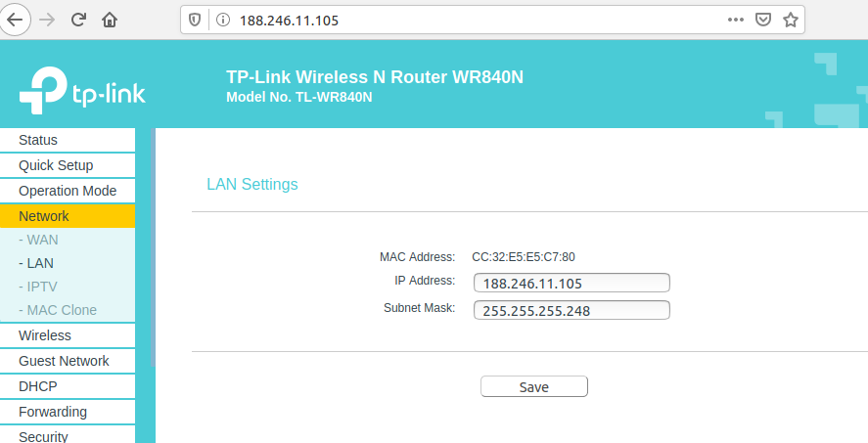868x443 pixels.
Task: Save the LAN settings
Action: [533, 386]
